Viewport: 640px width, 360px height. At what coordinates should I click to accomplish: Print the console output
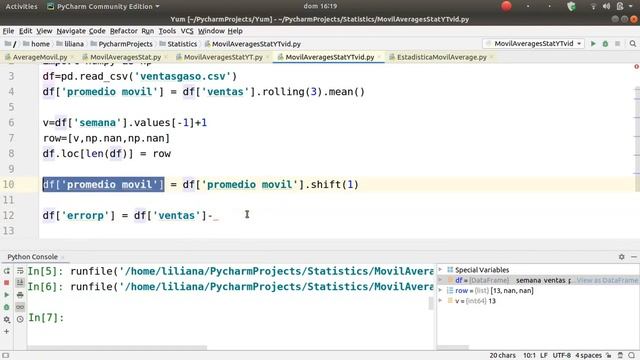(20, 295)
